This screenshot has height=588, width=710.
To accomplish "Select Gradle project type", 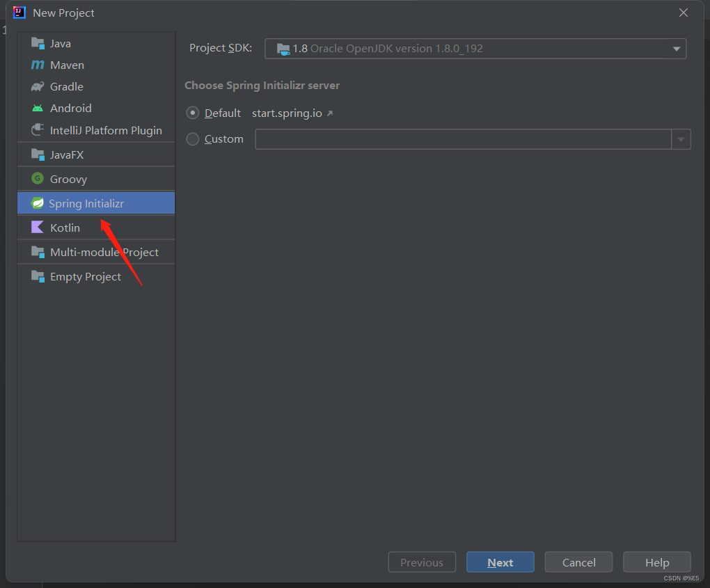I will [x=96, y=86].
